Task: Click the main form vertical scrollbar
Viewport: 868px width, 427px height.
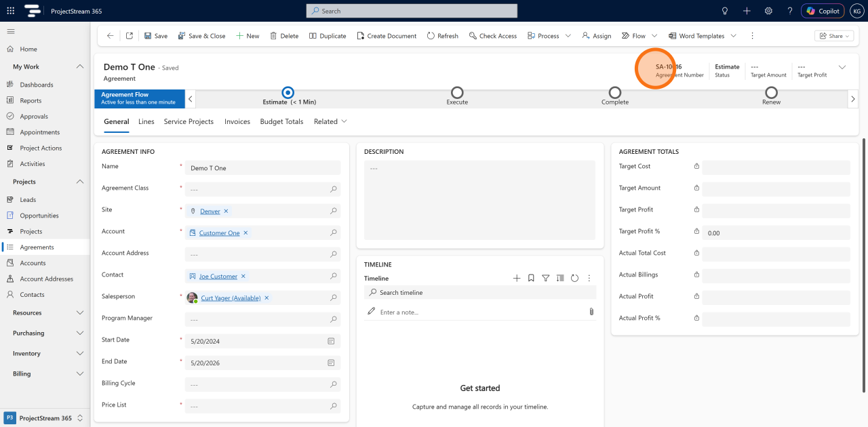Action: click(864, 264)
